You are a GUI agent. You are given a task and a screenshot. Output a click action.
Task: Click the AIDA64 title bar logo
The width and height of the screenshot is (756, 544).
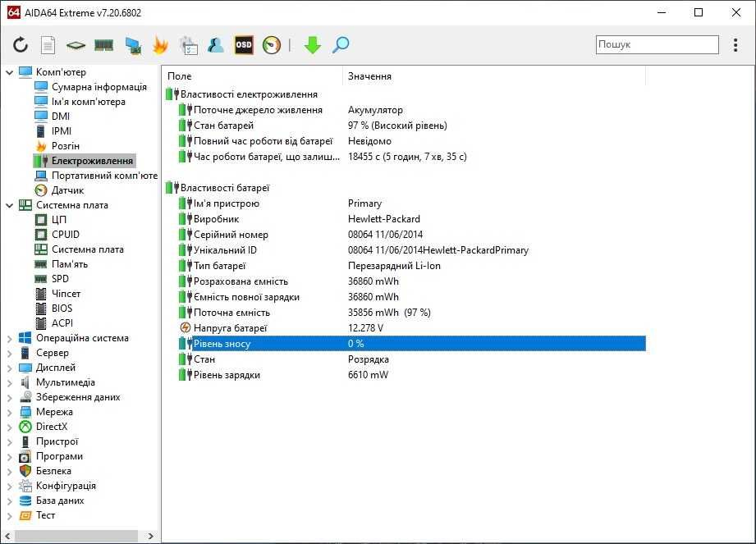pyautogui.click(x=13, y=12)
